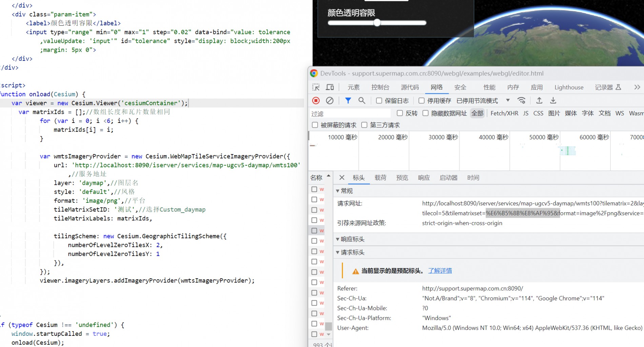
Task: Filter requests by Fetch/XHR
Action: coord(504,113)
